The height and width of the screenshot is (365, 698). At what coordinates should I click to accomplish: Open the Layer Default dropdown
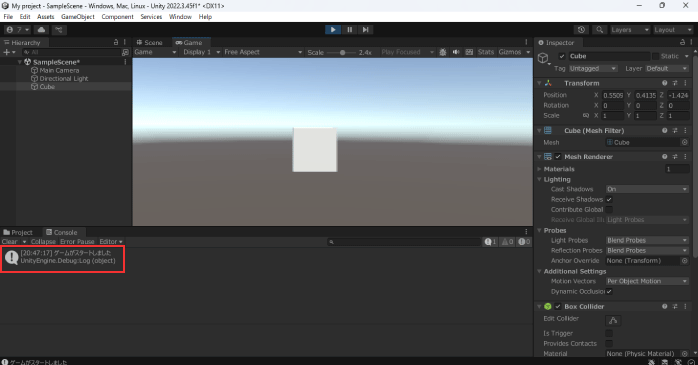pos(666,69)
